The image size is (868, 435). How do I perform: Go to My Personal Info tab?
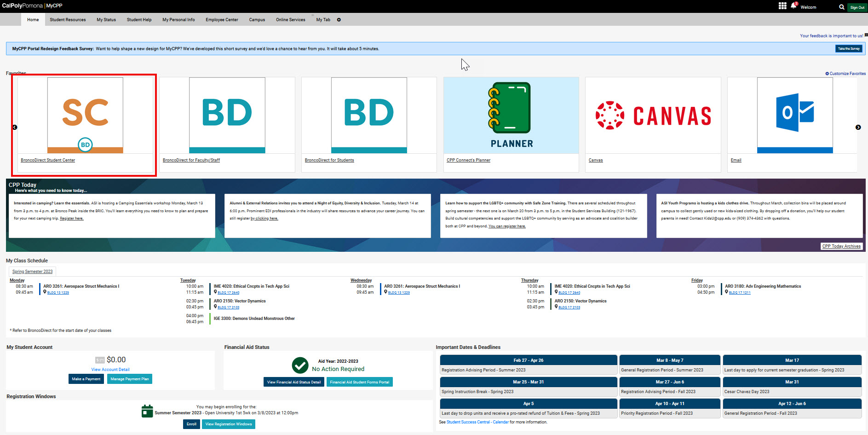point(178,20)
